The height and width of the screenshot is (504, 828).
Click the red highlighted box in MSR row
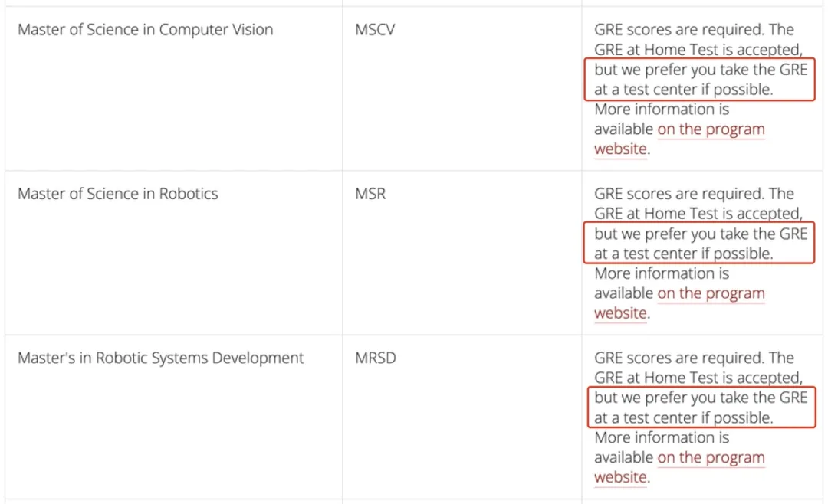pos(700,244)
